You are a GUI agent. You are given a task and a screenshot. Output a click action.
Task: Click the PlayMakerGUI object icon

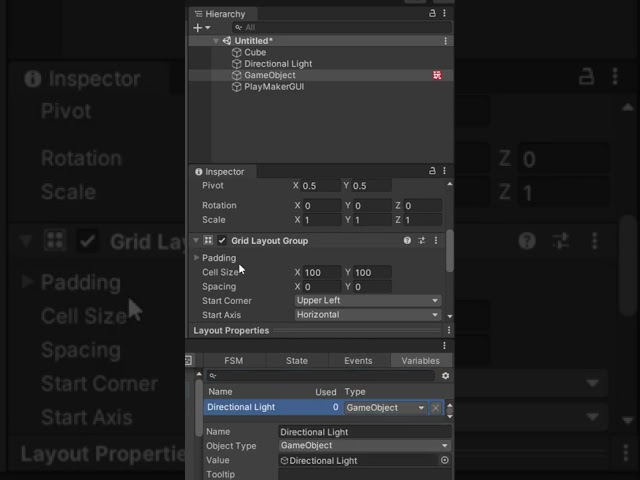click(x=236, y=87)
